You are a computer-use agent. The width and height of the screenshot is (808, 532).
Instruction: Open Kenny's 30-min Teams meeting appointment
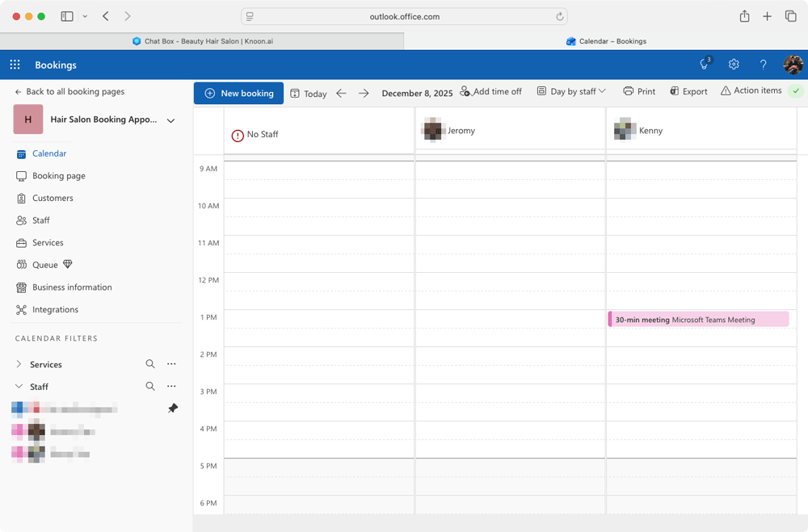699,319
